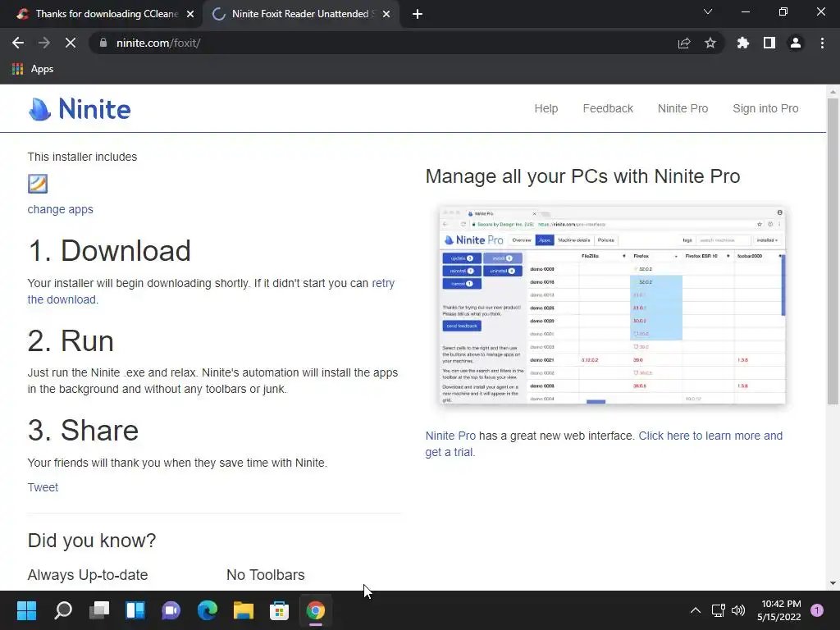The image size is (840, 630).
Task: Open the Windows Start menu
Action: click(x=26, y=610)
